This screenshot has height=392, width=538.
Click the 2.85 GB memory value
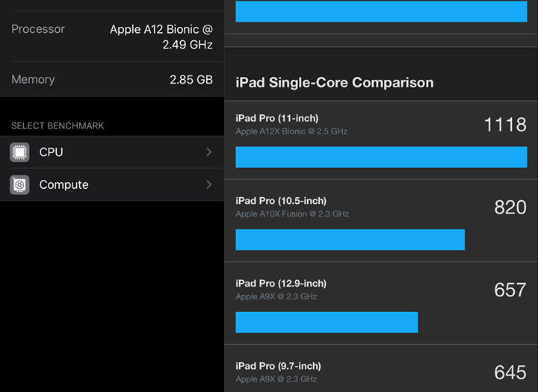click(191, 79)
